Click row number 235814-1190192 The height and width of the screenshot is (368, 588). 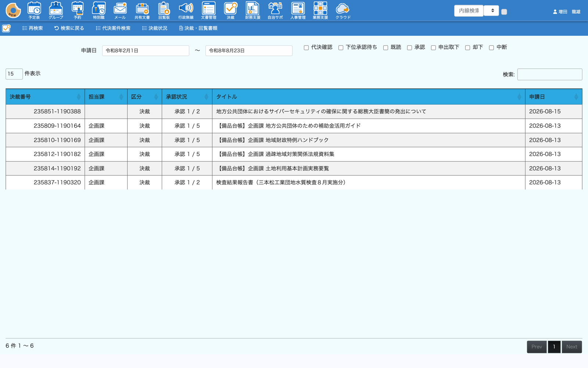click(x=57, y=169)
